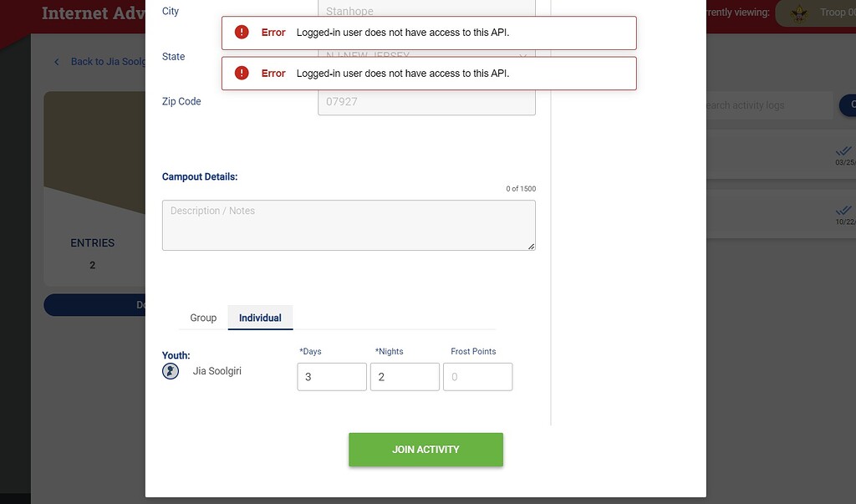Click the back chevron beside Back to Jia Soolgiri
Viewport: 856px width, 504px height.
[56, 61]
